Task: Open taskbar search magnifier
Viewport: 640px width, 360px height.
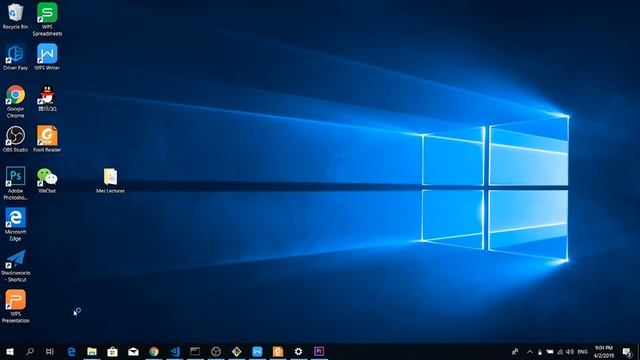Action: 30,351
